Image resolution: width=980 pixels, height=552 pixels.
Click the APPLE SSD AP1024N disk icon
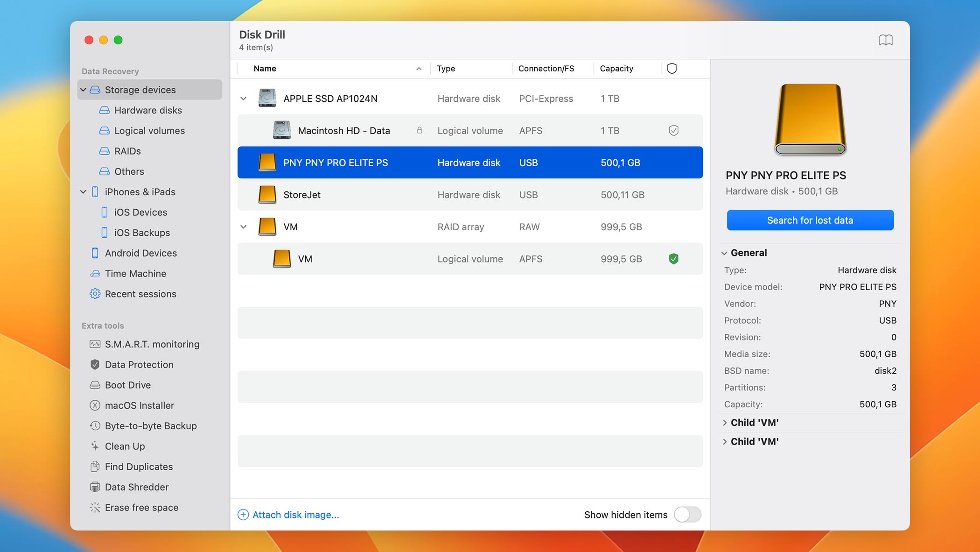pos(267,99)
